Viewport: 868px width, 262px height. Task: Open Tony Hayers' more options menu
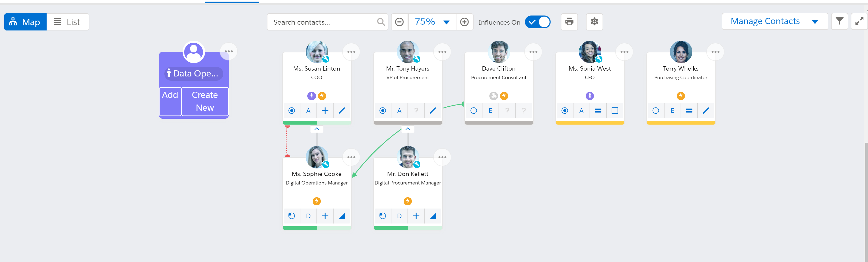pyautogui.click(x=442, y=52)
